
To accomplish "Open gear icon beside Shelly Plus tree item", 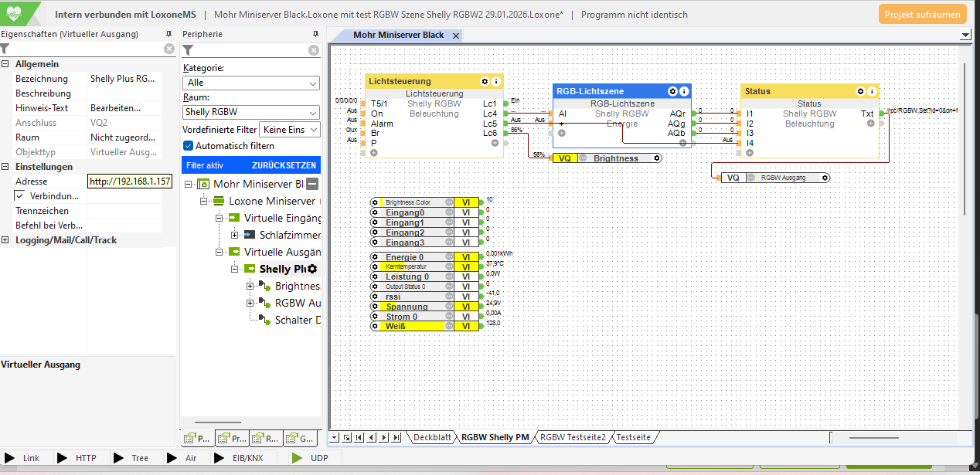I will click(x=312, y=269).
